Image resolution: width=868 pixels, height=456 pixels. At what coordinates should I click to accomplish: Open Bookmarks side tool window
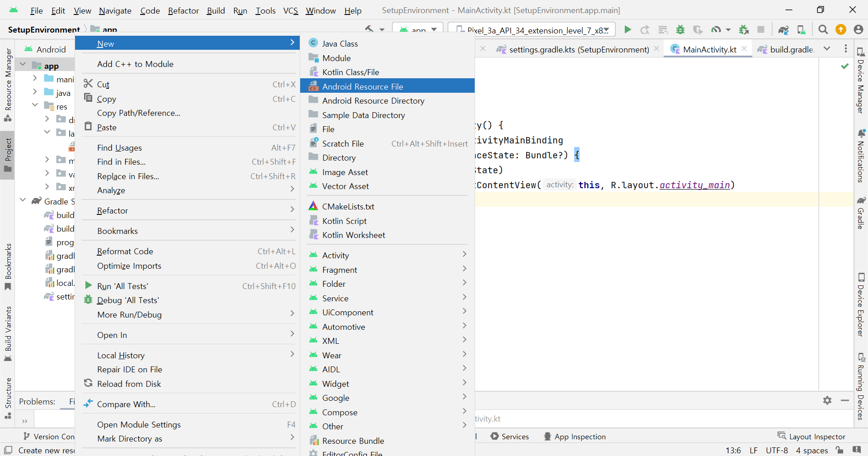click(8, 267)
